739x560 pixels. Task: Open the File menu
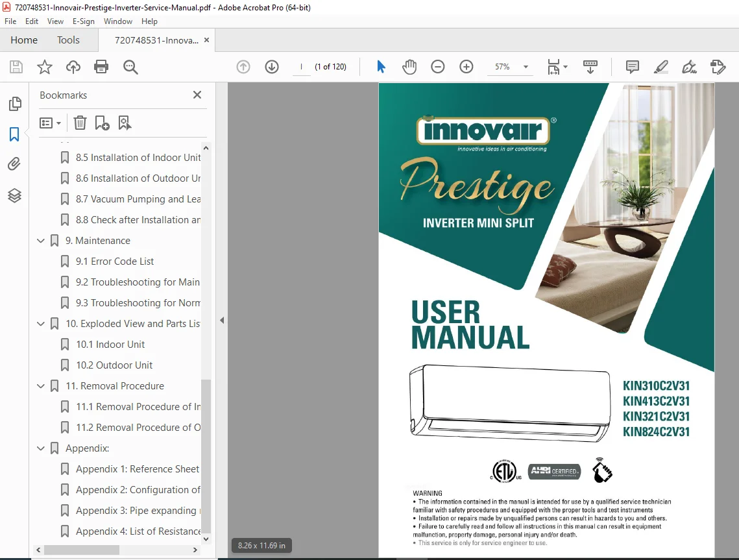10,21
